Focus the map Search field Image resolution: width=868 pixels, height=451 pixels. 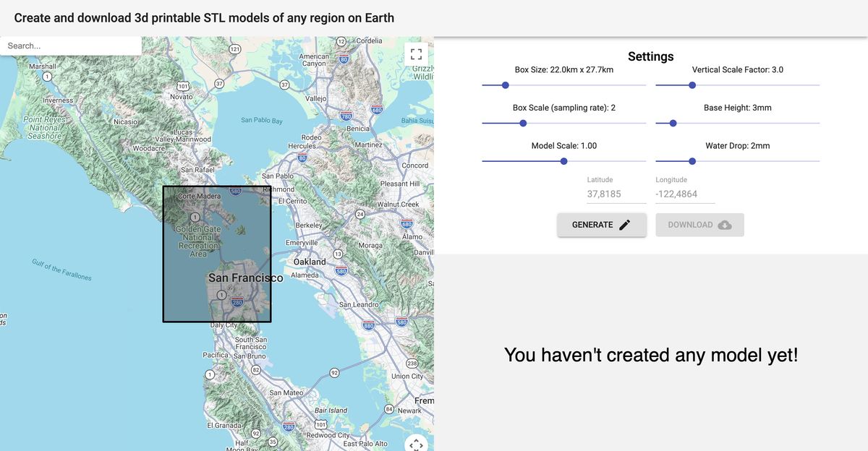coord(71,46)
